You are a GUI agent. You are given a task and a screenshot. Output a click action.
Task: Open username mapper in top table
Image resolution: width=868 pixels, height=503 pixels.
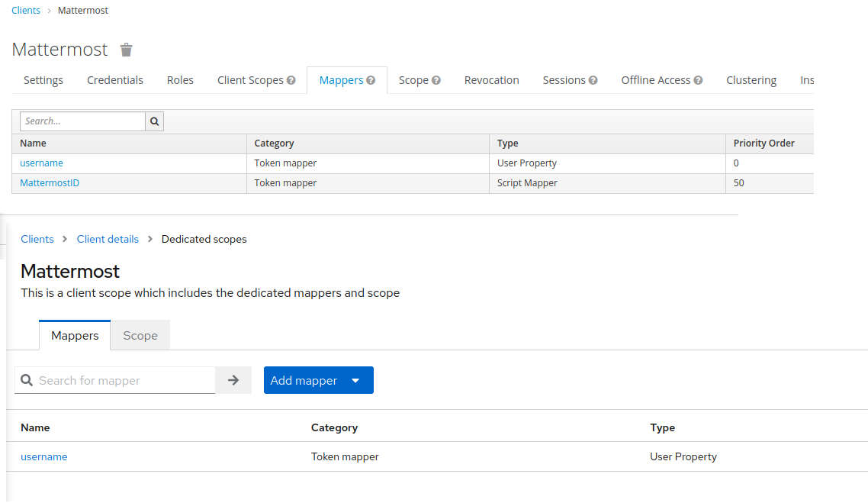42,163
